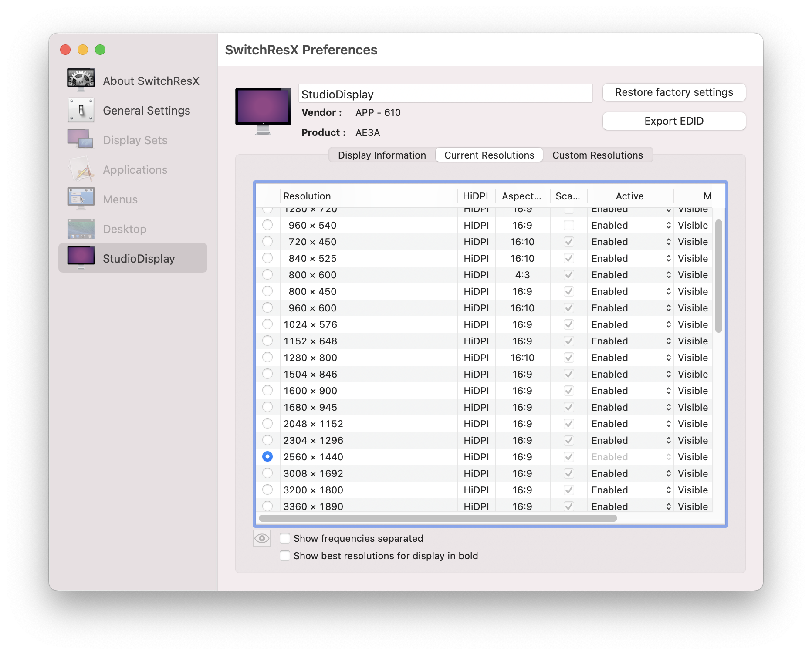The height and width of the screenshot is (655, 812).
Task: Sort by the Sca... column header
Action: [568, 196]
